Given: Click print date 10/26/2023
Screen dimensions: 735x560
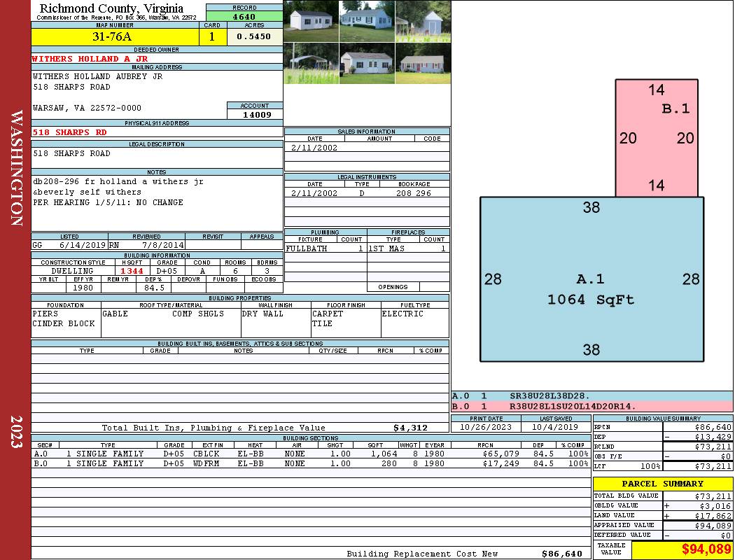Looking at the screenshot, I should pyautogui.click(x=486, y=427).
